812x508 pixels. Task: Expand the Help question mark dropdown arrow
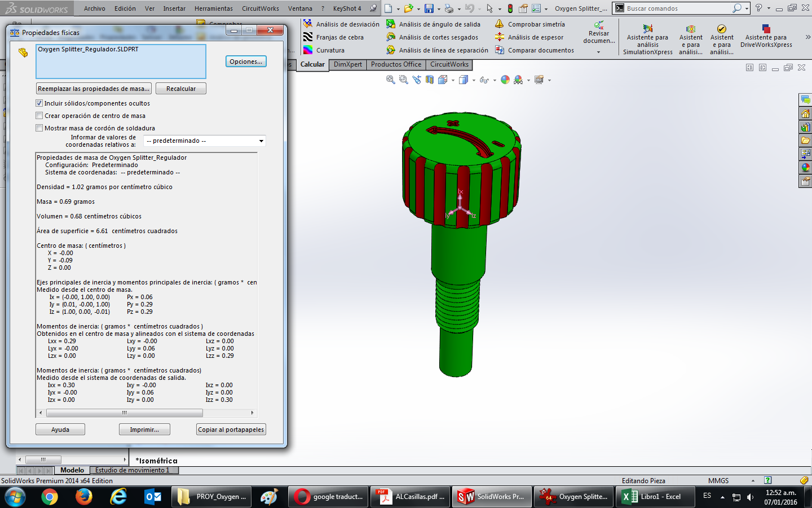tap(769, 8)
